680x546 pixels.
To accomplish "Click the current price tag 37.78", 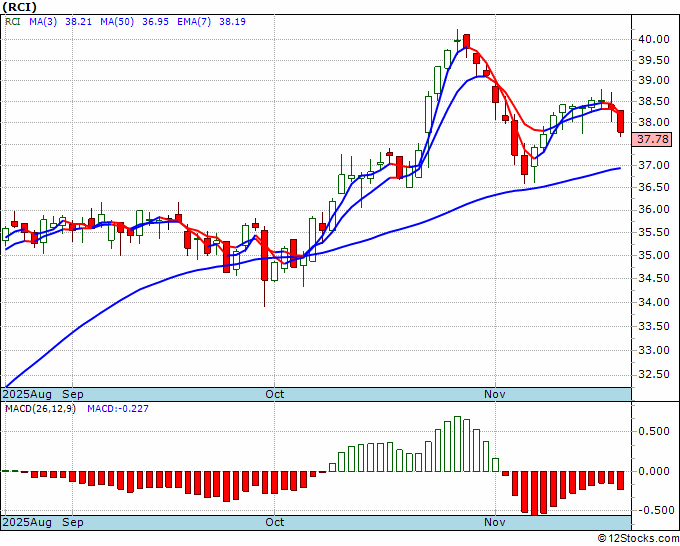I will pyautogui.click(x=652, y=140).
